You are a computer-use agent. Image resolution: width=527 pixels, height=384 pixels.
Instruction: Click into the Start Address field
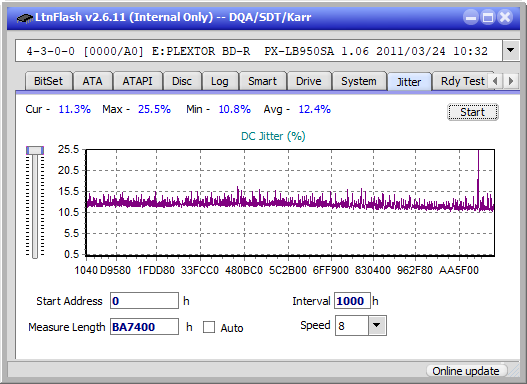[145, 300]
